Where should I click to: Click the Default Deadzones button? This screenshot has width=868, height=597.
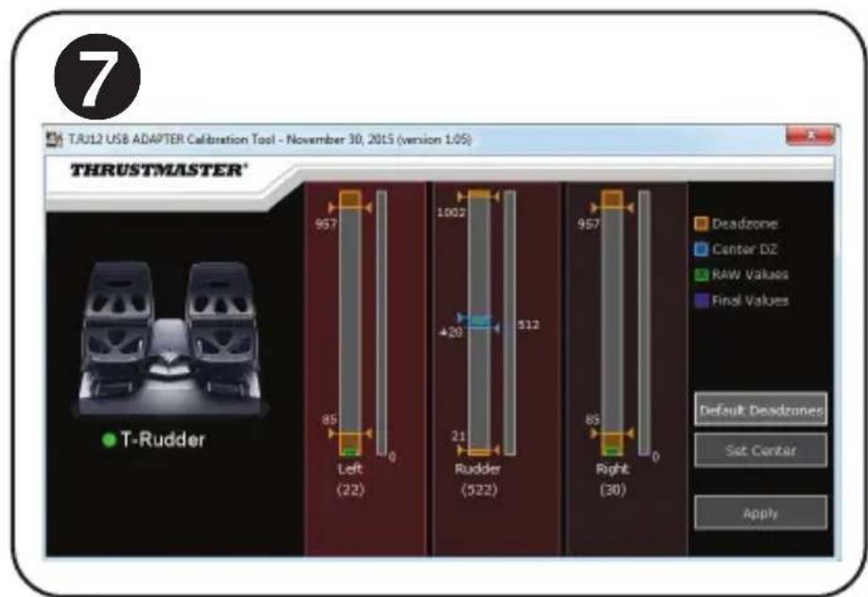click(760, 410)
